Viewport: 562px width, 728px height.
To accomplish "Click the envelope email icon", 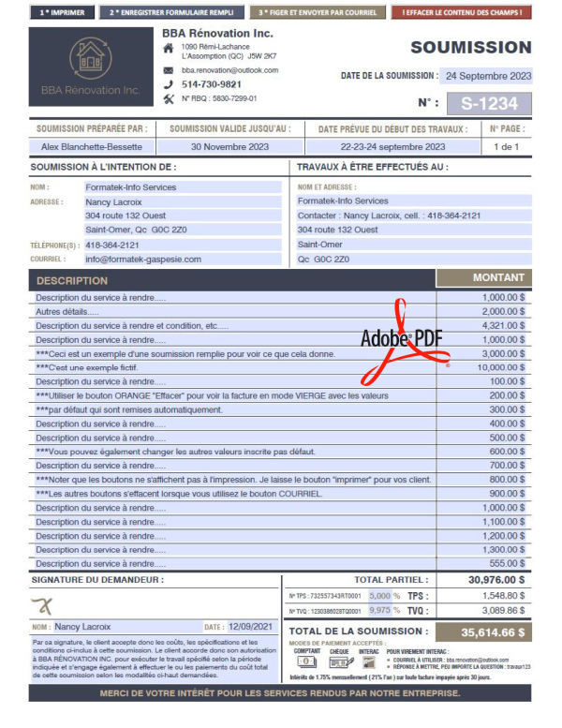I will click(168, 70).
